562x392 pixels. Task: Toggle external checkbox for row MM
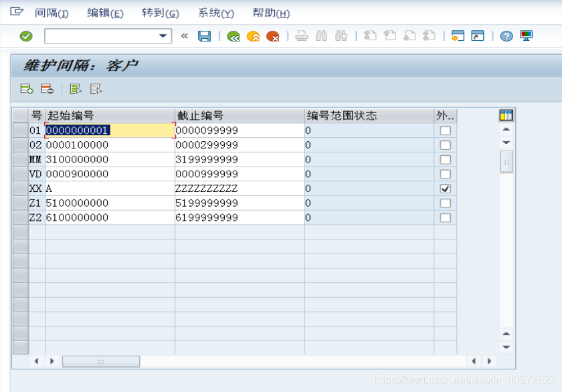point(445,159)
